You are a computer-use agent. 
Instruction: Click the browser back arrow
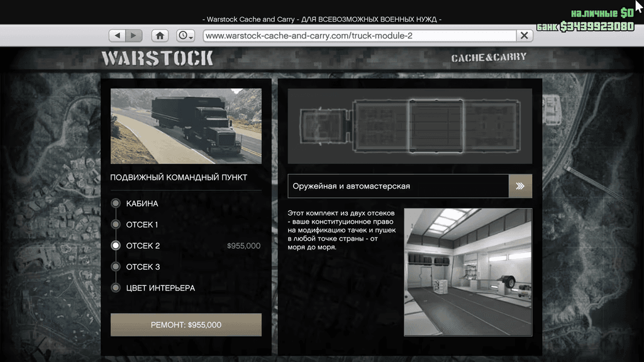[117, 35]
